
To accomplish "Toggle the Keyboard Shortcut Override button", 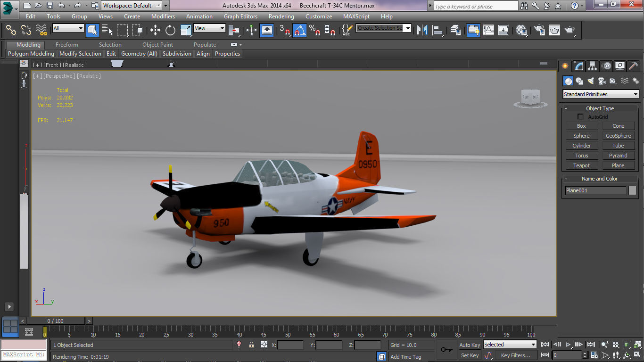I will click(x=267, y=30).
